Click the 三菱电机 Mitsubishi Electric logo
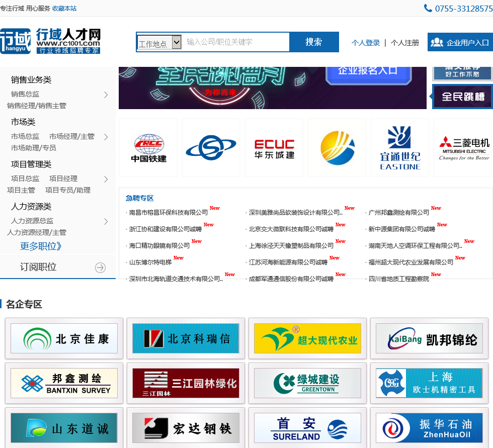Viewport: 493px width, 448px height. (463, 148)
